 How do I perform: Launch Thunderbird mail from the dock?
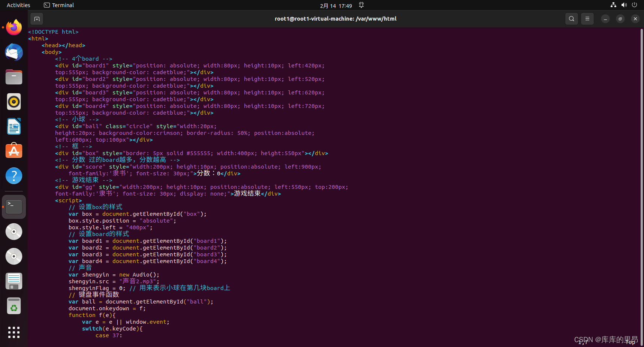coord(14,52)
